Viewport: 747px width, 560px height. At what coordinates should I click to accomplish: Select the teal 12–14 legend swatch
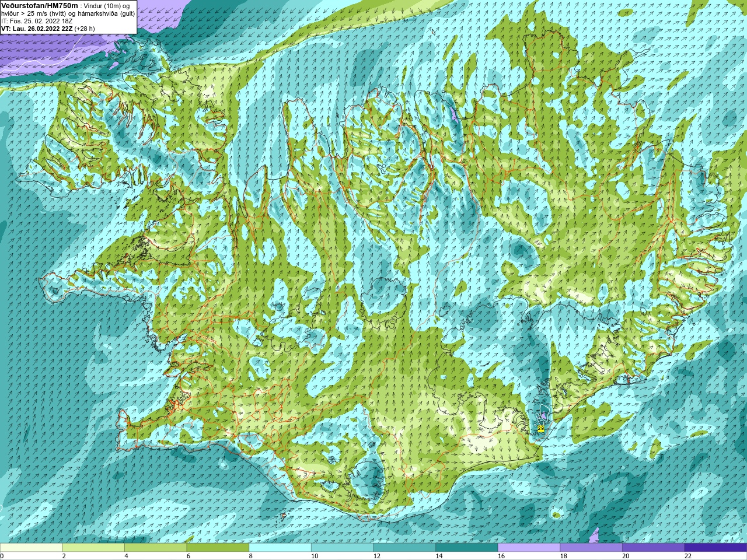(x=404, y=548)
